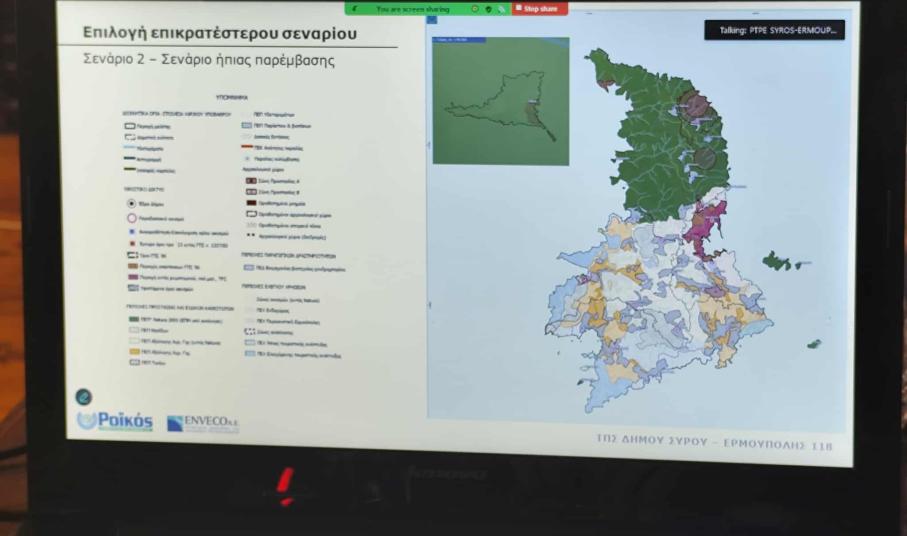Image resolution: width=907 pixels, height=536 pixels.
Task: Click the round dark icon above Roikos logo
Action: click(85, 397)
